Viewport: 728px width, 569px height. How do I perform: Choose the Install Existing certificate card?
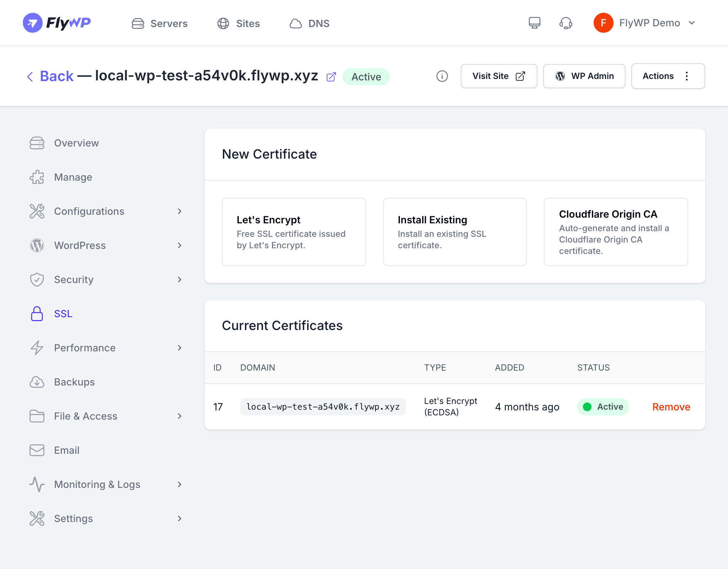[x=455, y=232]
